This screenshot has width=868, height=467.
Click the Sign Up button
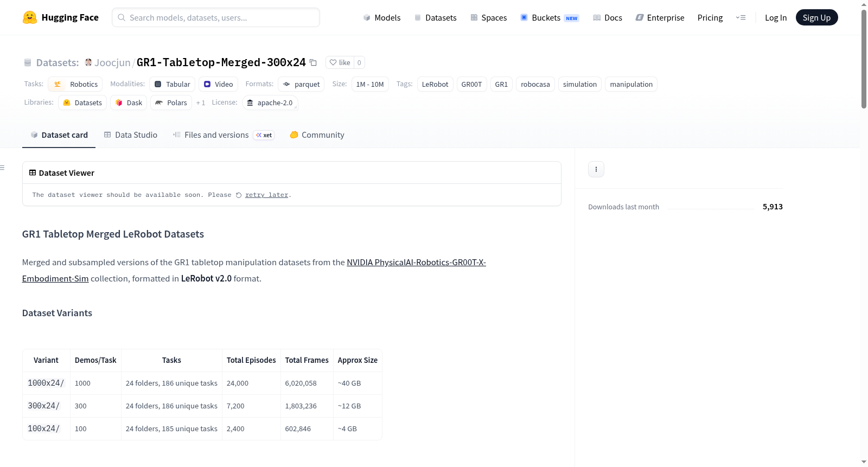(816, 17)
